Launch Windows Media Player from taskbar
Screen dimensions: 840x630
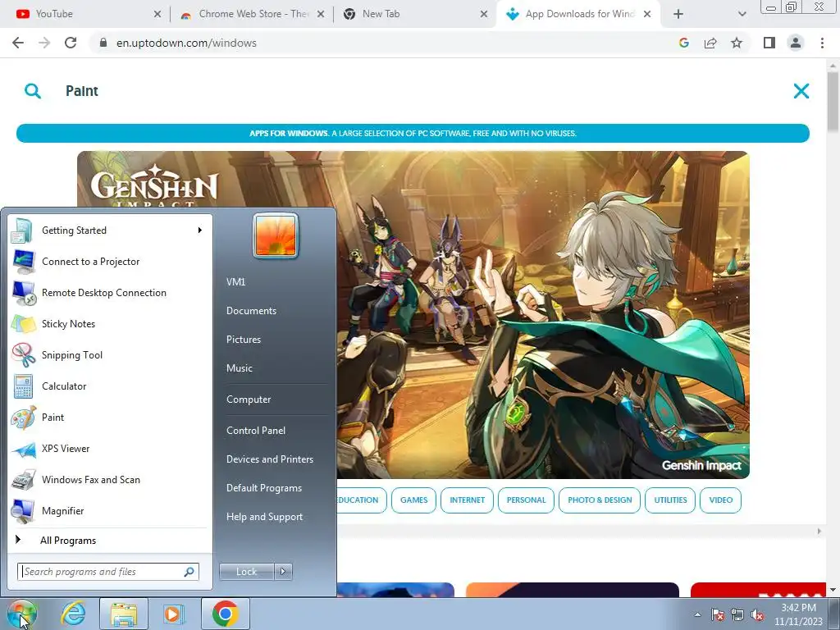174,614
